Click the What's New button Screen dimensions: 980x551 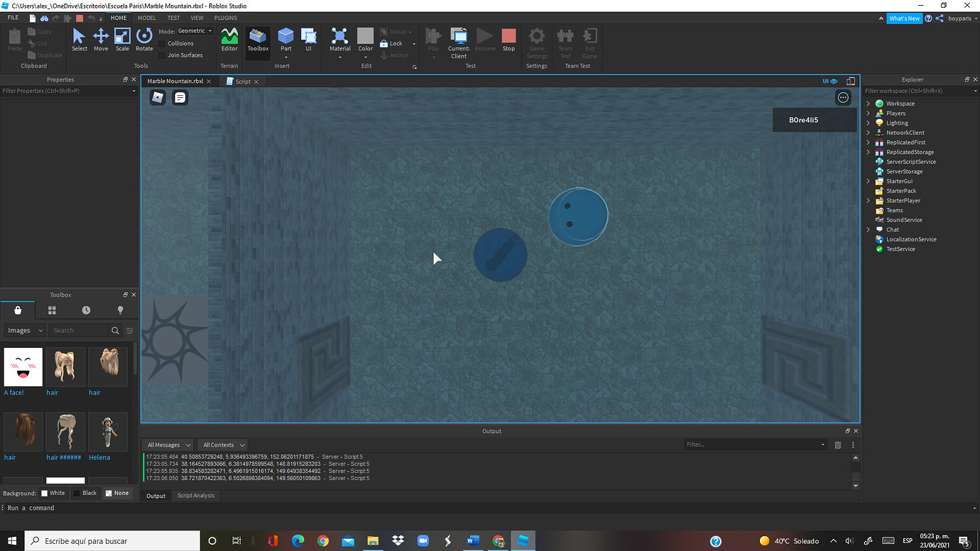(904, 18)
